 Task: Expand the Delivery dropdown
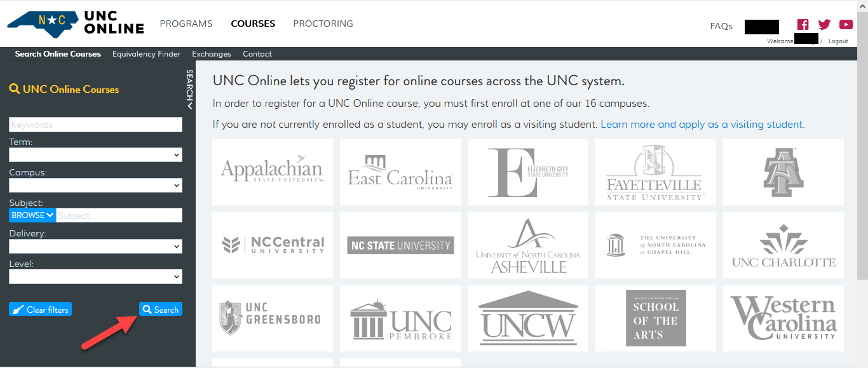click(x=95, y=246)
